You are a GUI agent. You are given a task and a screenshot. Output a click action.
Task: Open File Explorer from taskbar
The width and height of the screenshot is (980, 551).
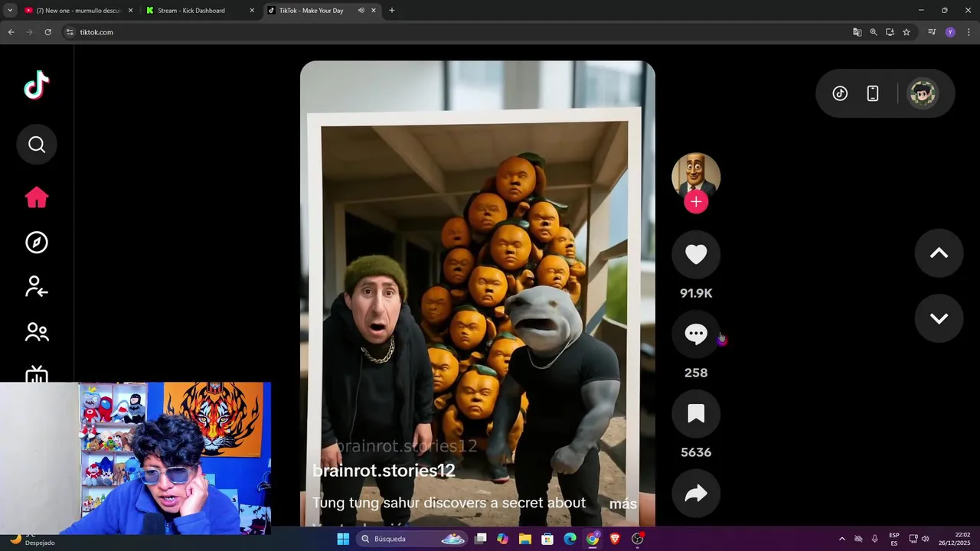[525, 539]
